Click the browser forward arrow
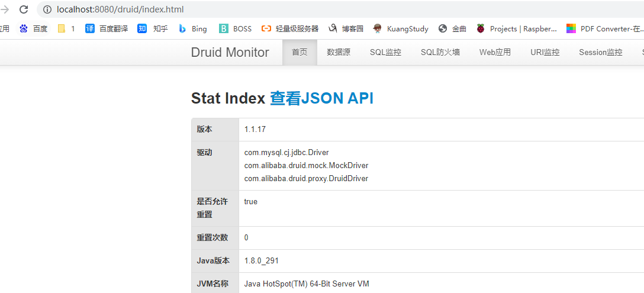 tap(5, 9)
